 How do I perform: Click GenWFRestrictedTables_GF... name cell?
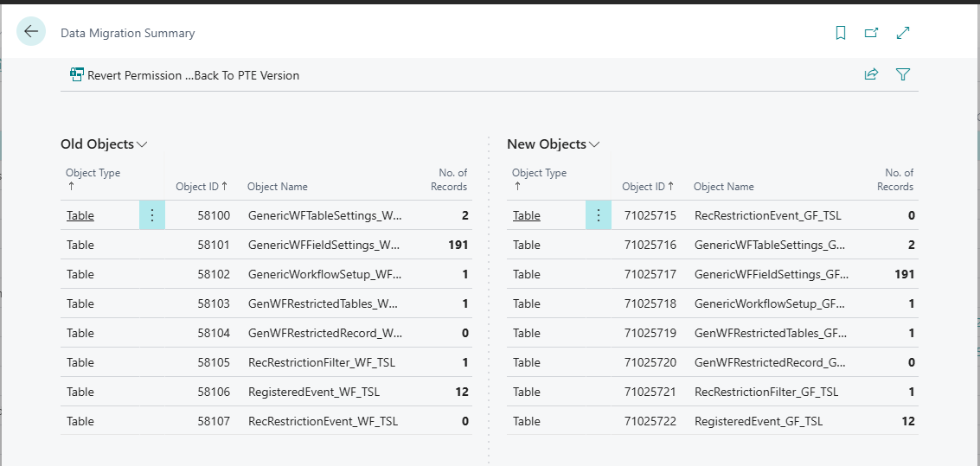click(x=772, y=333)
